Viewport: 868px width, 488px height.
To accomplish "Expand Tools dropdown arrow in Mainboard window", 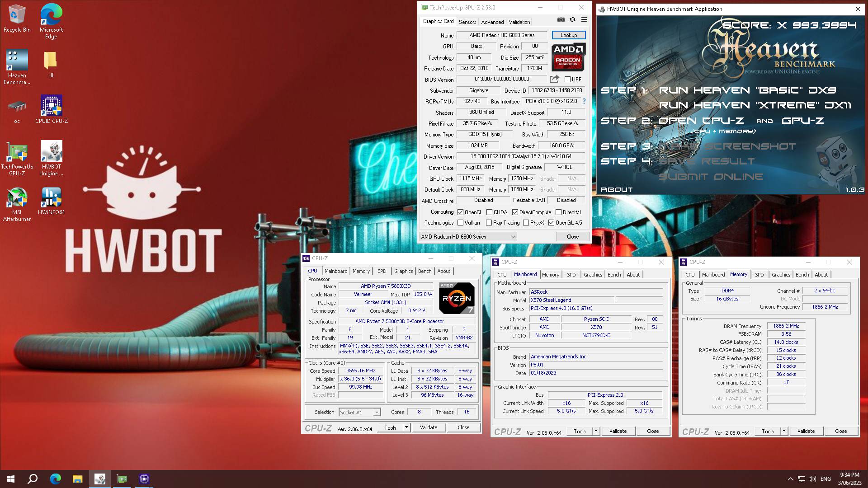I will pyautogui.click(x=596, y=431).
